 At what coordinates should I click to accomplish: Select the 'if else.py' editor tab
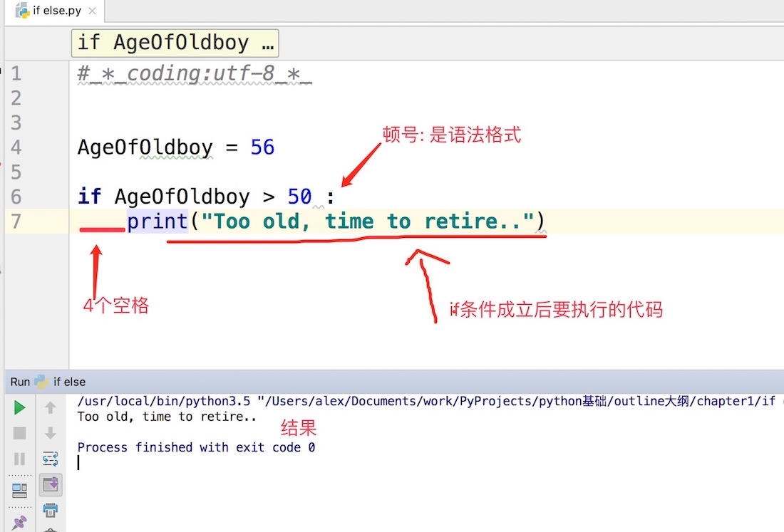tap(56, 11)
